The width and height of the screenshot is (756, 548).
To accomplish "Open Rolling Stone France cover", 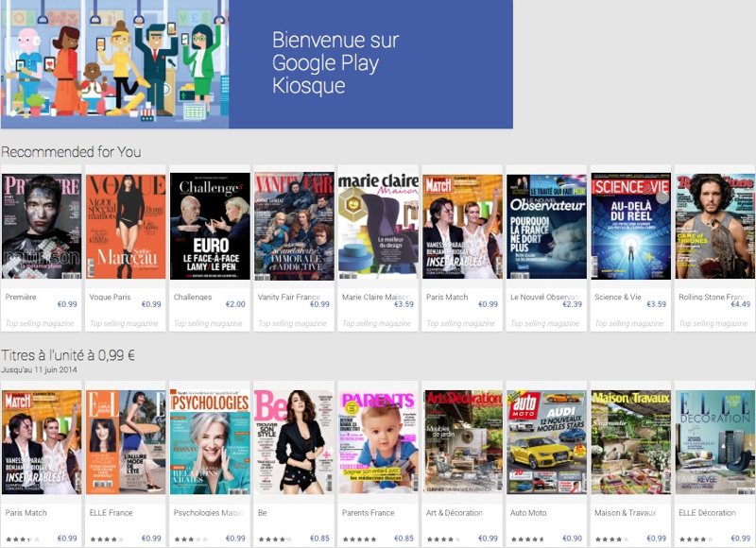I will pyautogui.click(x=715, y=227).
